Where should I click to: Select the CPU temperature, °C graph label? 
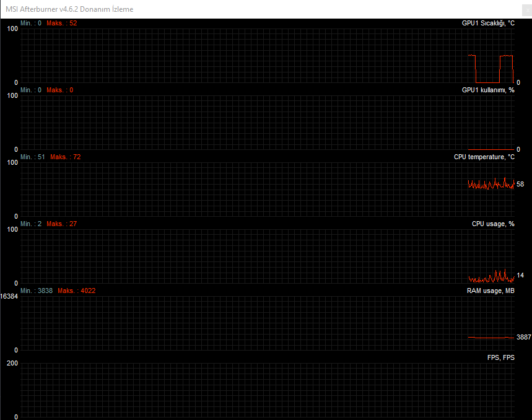point(484,157)
